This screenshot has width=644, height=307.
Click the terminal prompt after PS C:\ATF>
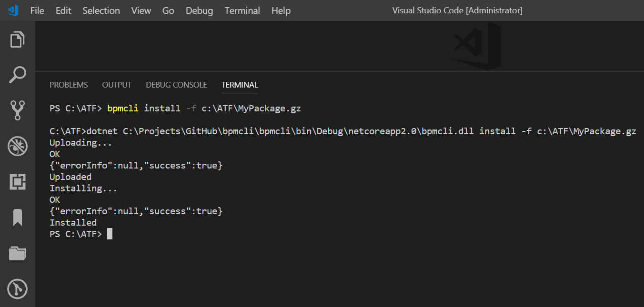coord(110,234)
